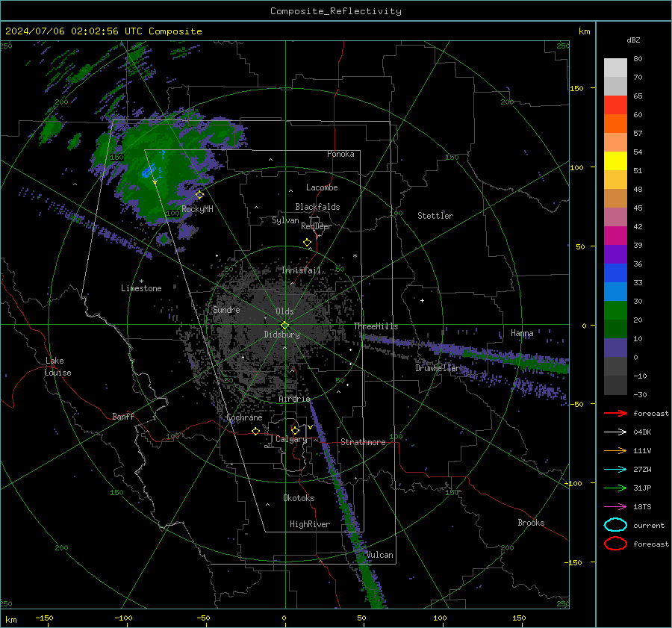Click the indigo 10–0 dBZ color swatch
The height and width of the screenshot is (628, 672).
615,348
